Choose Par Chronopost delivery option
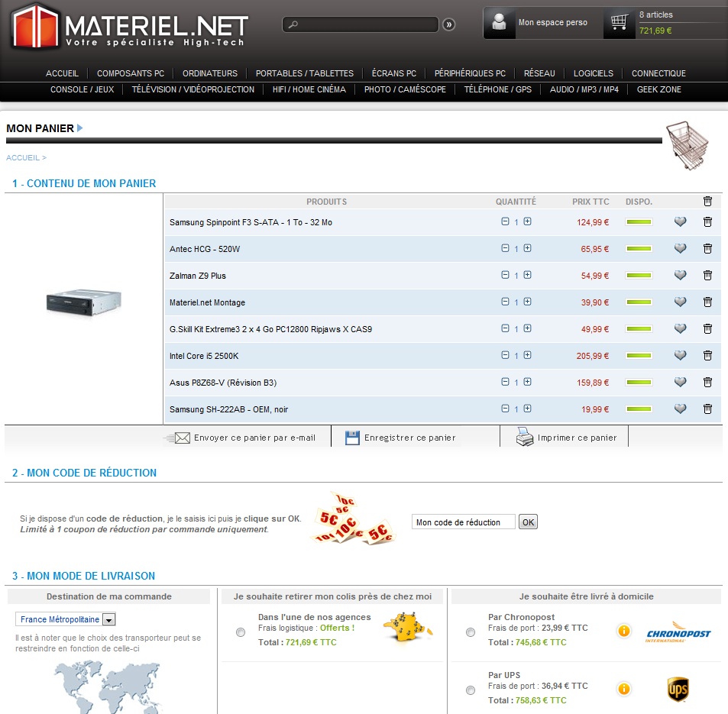This screenshot has width=728, height=714. point(470,632)
